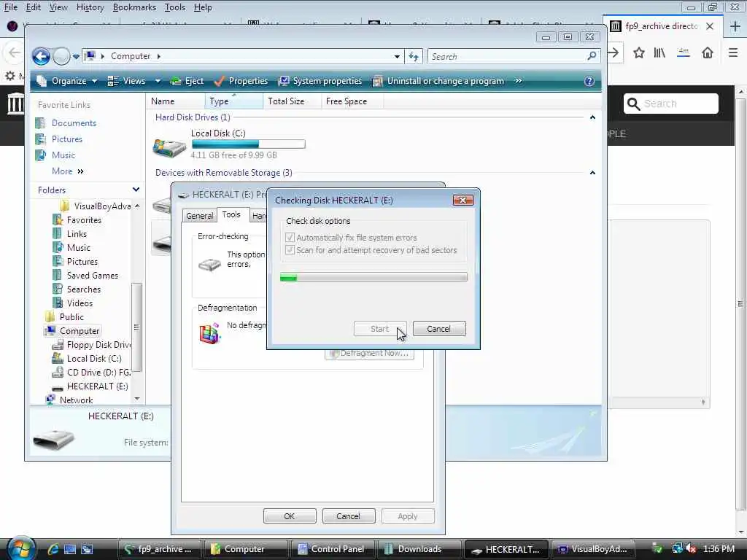Click the check disk progress bar
The height and width of the screenshot is (560, 747).
click(x=373, y=277)
